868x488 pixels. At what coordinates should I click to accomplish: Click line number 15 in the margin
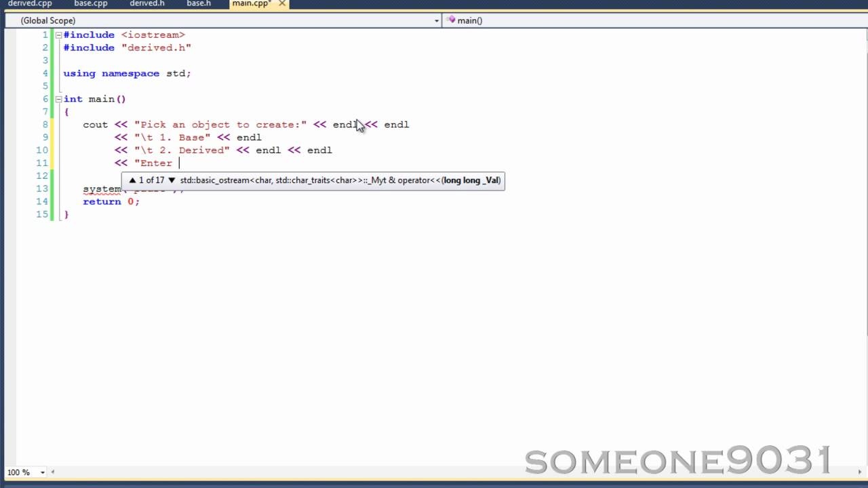(x=42, y=215)
